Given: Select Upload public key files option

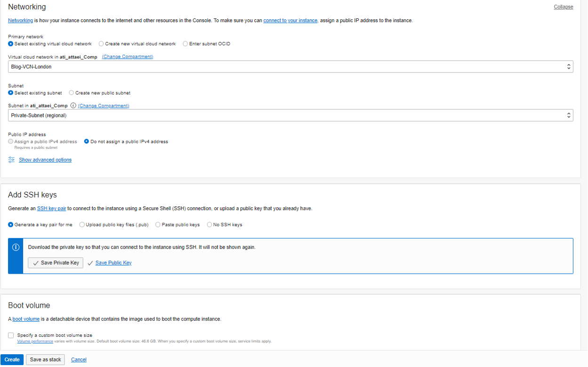Looking at the screenshot, I should (82, 225).
